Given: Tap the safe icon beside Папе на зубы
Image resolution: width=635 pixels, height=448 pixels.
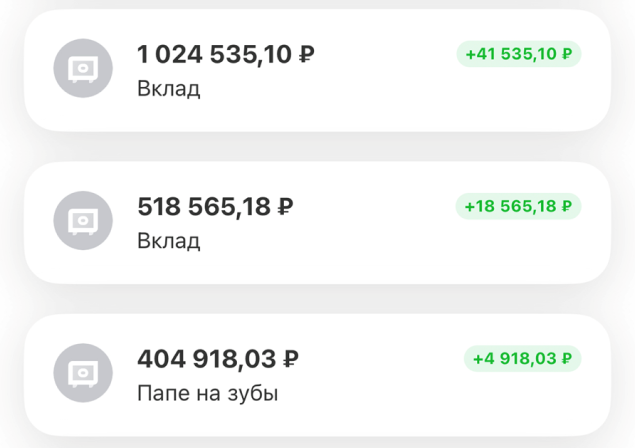Looking at the screenshot, I should (82, 372).
